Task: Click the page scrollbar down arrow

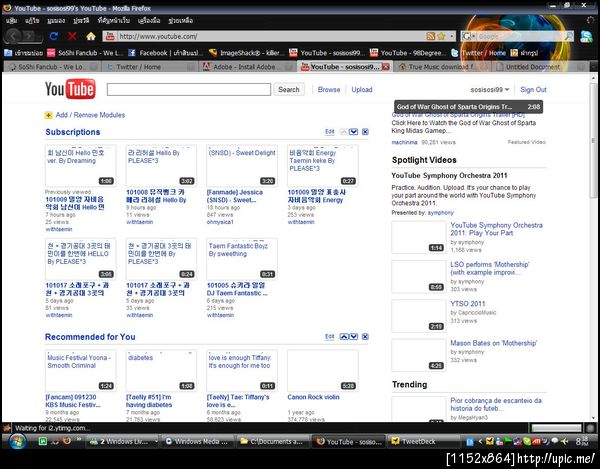Action: [594, 418]
